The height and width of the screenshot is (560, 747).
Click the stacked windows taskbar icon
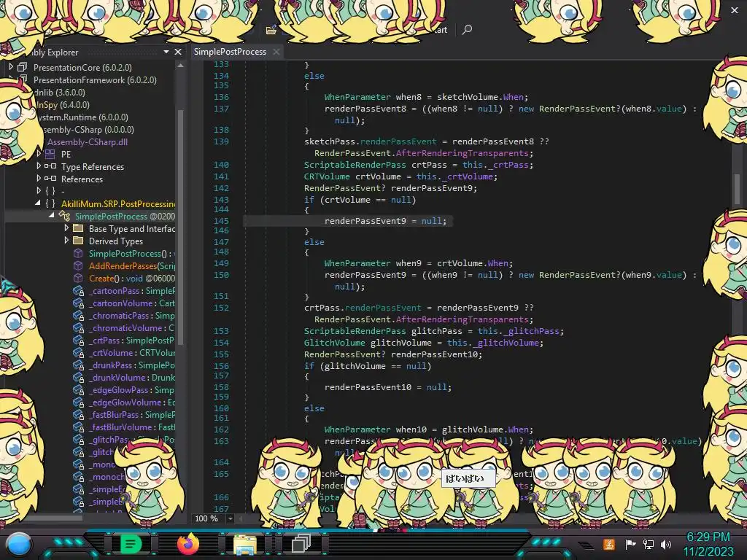coord(301,544)
